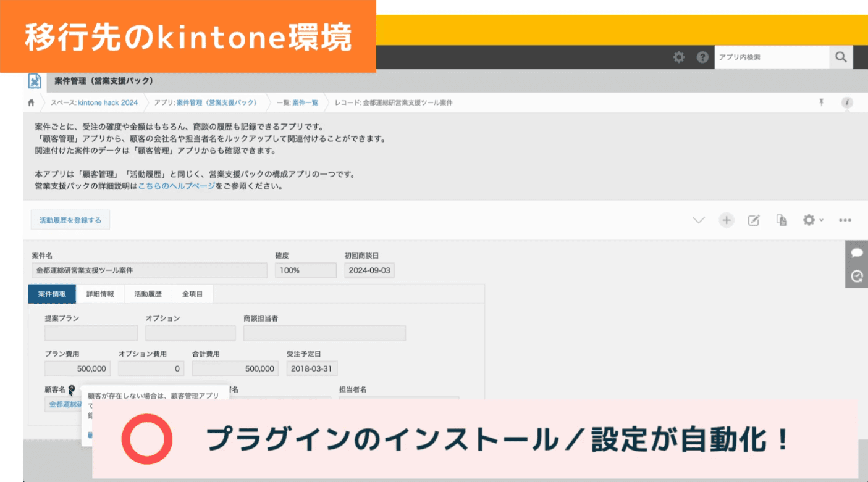Open the app settings gear dropdown

[x=812, y=220]
